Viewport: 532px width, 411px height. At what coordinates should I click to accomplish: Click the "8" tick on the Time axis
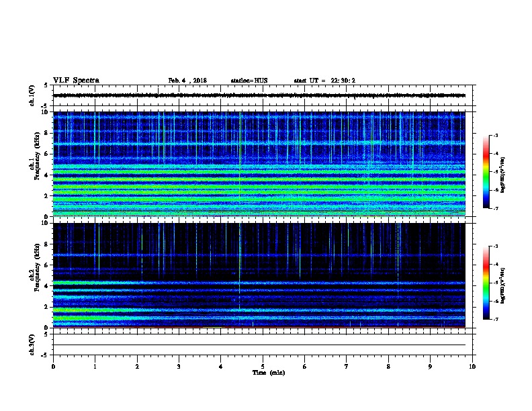[388, 367]
